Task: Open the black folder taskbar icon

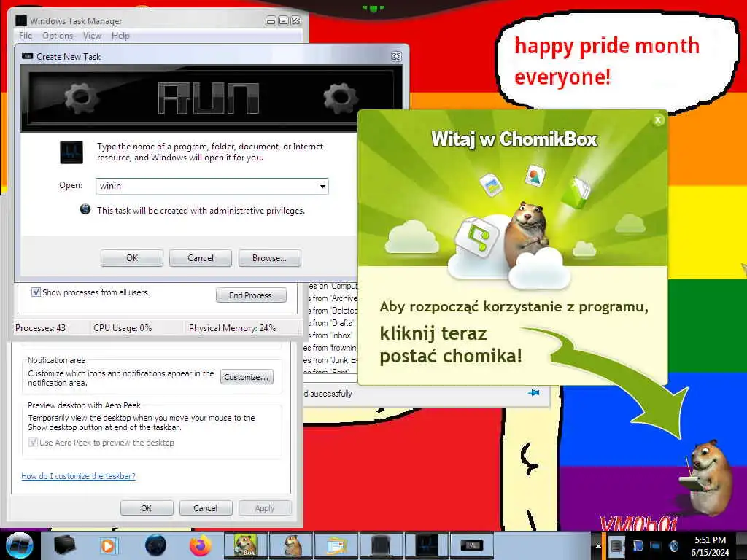Action: coord(65,545)
